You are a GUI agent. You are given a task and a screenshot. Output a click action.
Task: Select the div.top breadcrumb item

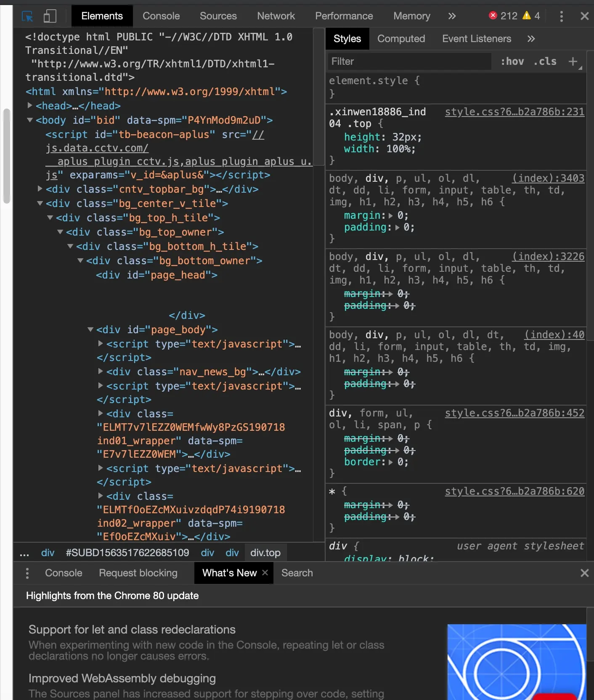click(x=265, y=553)
